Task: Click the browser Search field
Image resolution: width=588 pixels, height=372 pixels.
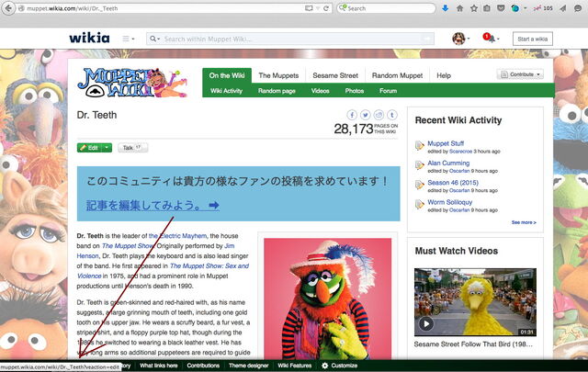Action: pyautogui.click(x=386, y=8)
